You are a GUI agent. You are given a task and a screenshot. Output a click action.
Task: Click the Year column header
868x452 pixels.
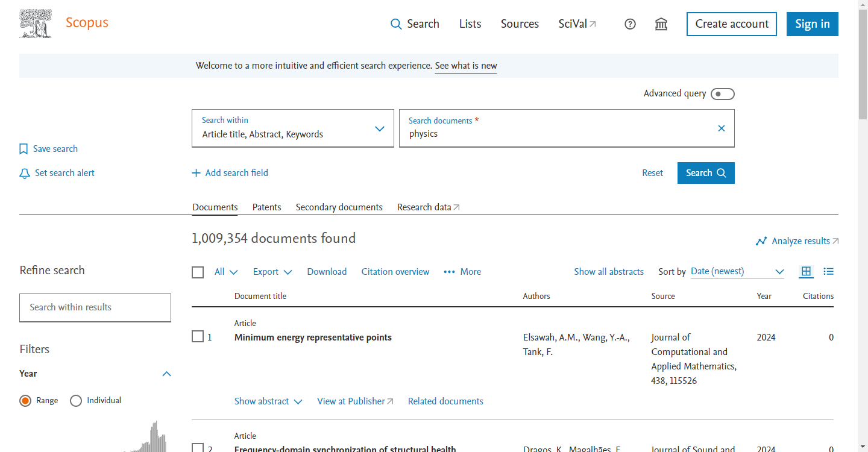tap(764, 297)
